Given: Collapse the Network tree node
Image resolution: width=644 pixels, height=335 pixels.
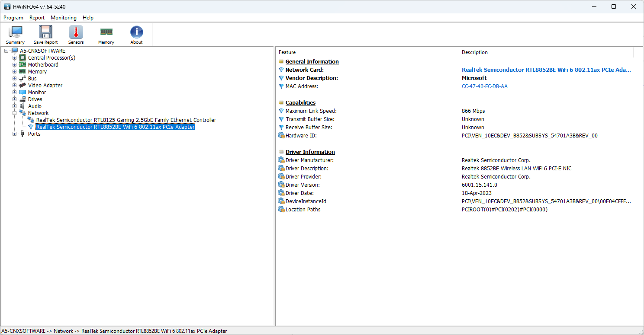Looking at the screenshot, I should pyautogui.click(x=15, y=113).
